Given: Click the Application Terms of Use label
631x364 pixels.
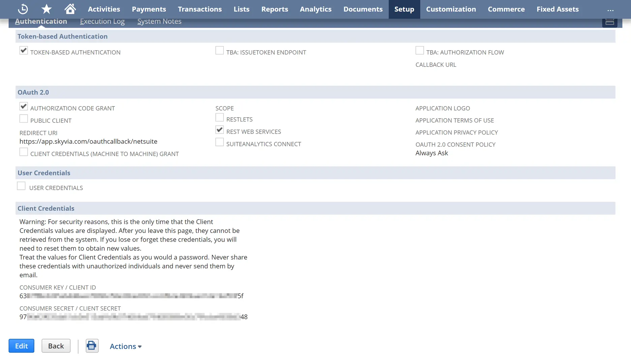Looking at the screenshot, I should 455,120.
